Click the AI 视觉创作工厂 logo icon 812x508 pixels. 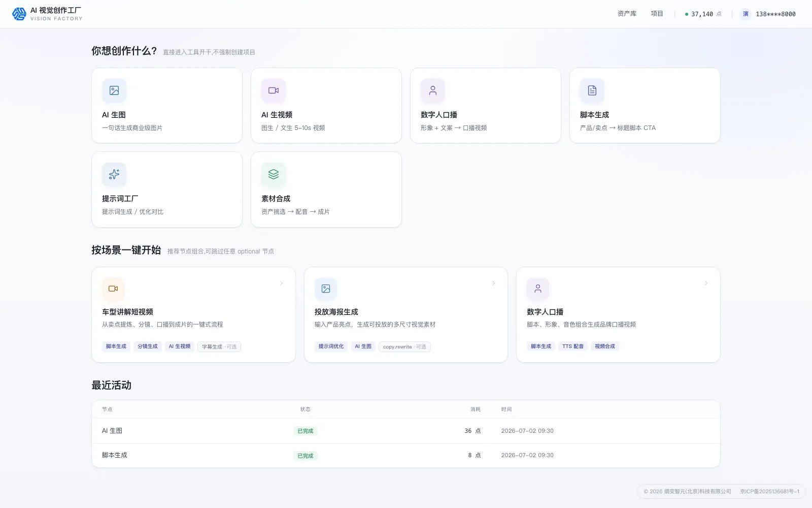(19, 14)
